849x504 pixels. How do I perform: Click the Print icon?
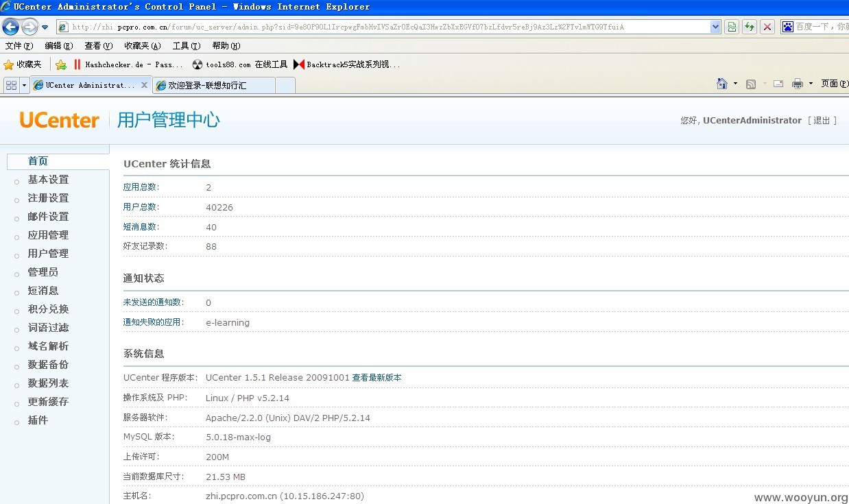tap(797, 84)
